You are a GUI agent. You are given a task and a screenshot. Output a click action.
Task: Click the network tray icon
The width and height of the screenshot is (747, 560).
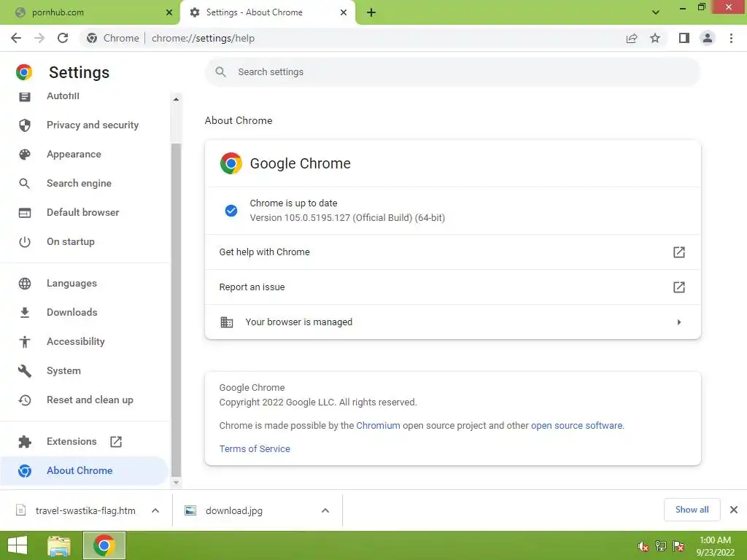(661, 546)
